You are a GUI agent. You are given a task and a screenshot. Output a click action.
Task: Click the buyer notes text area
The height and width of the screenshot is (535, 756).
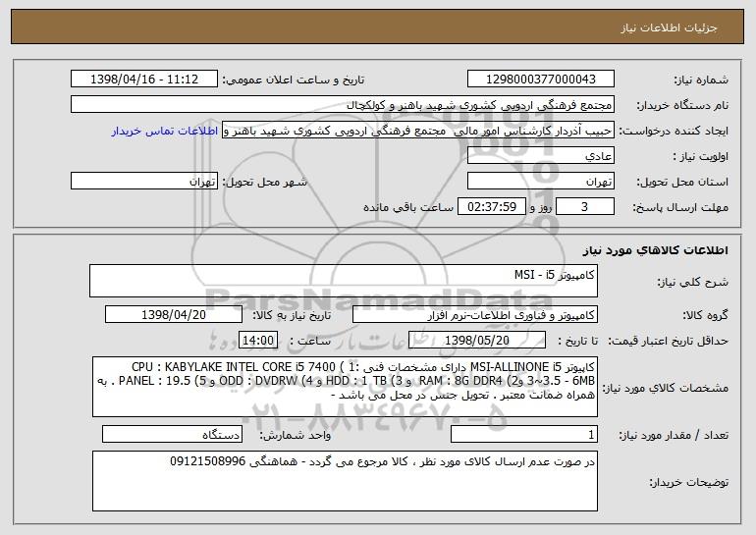click(345, 481)
